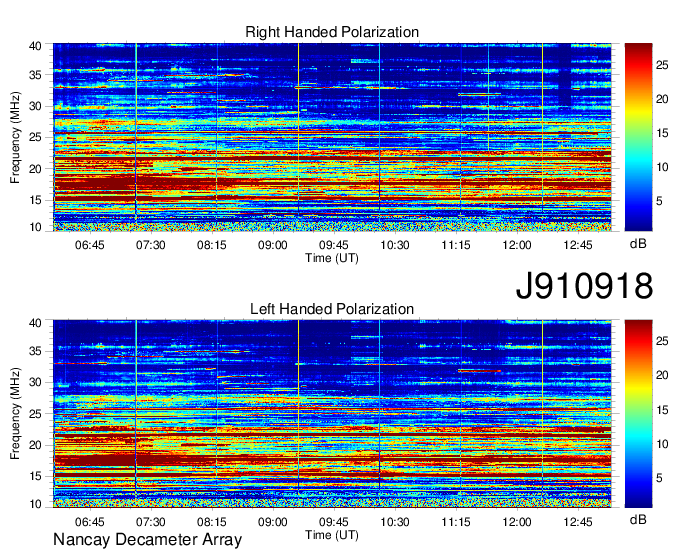Click the Left Handed Polarization spectrogram

(x=332, y=413)
